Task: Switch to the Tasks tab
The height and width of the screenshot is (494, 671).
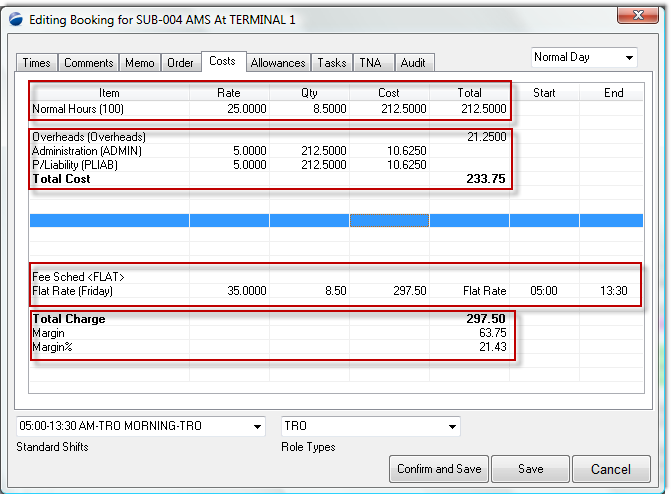Action: click(x=332, y=63)
